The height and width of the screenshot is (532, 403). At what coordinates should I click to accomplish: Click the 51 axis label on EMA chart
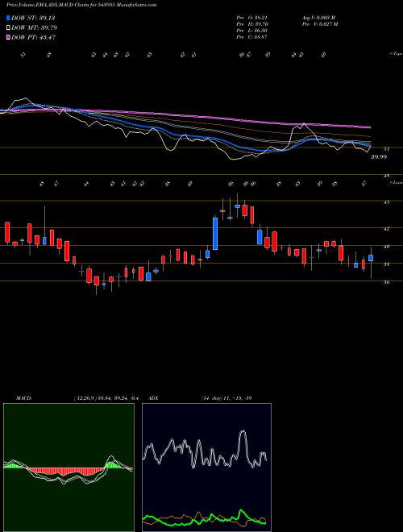coord(386,148)
